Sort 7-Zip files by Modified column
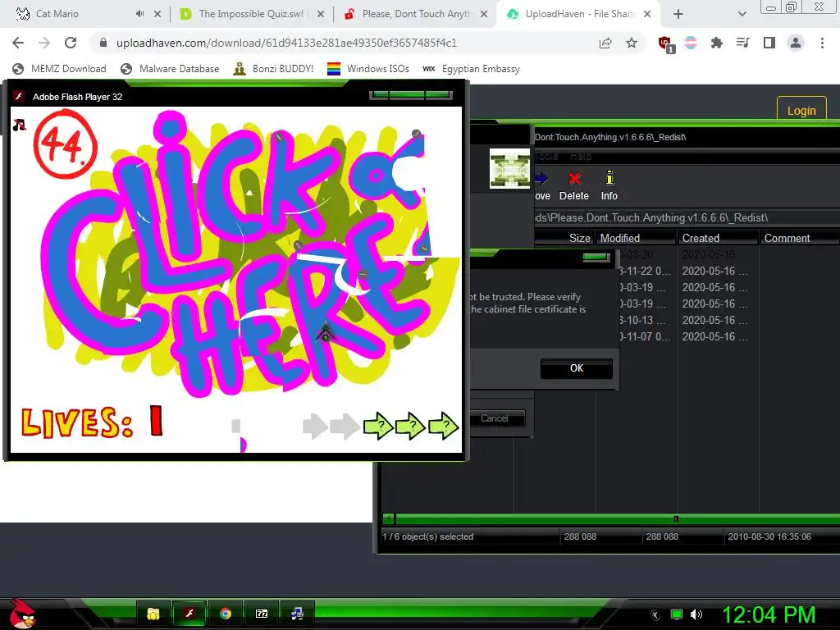The image size is (840, 630). [637, 238]
